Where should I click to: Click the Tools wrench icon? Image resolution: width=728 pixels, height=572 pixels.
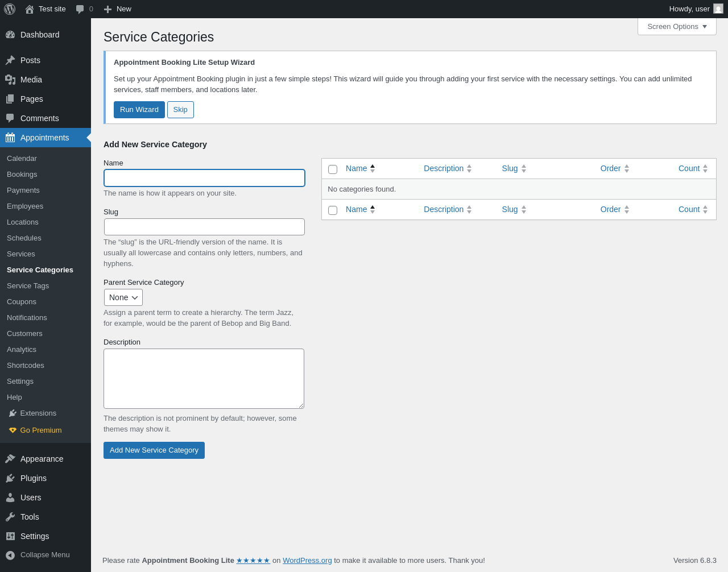[x=10, y=517]
